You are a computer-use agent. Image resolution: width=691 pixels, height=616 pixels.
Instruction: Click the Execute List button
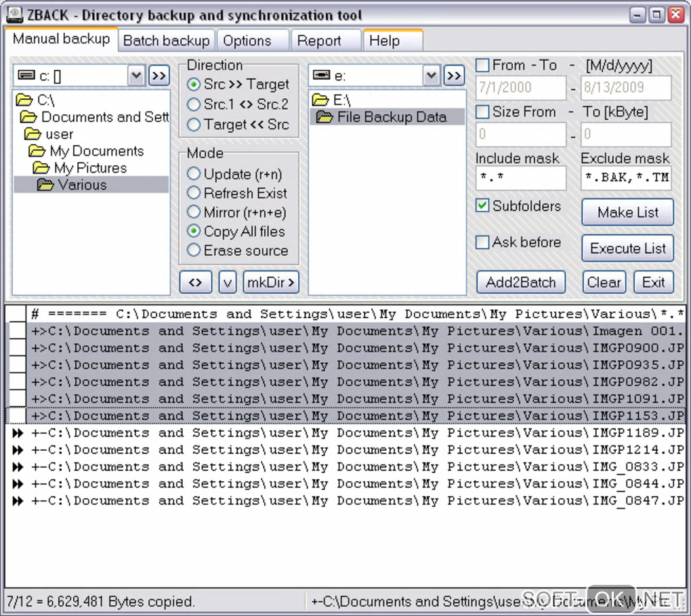pyautogui.click(x=627, y=248)
